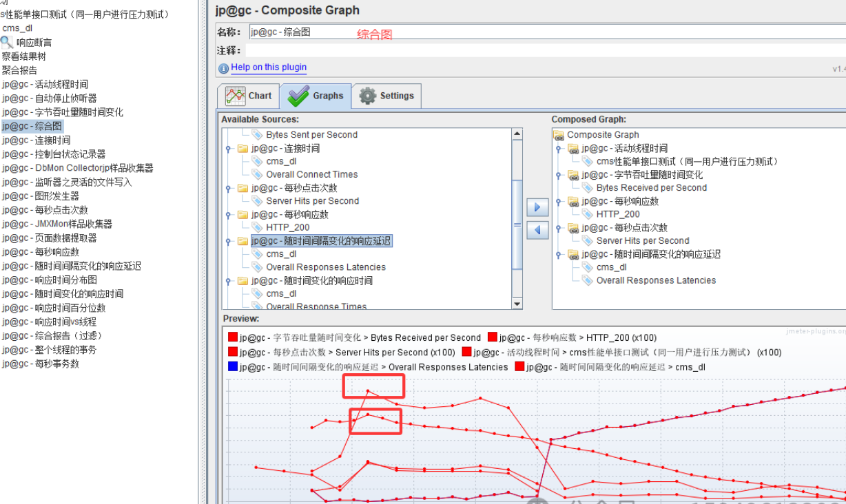Collapse the 每秒点击次数 node in Available Sources
The height and width of the screenshot is (504, 846).
229,188
